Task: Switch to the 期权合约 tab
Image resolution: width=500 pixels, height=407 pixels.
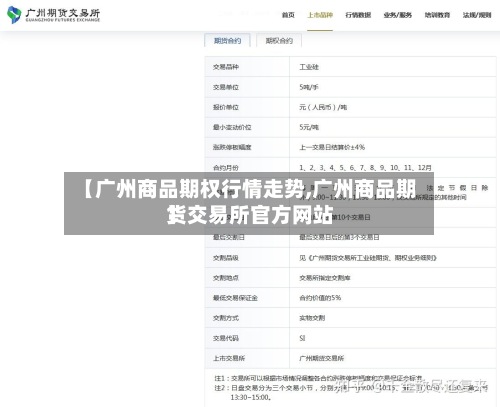Action: [279, 41]
